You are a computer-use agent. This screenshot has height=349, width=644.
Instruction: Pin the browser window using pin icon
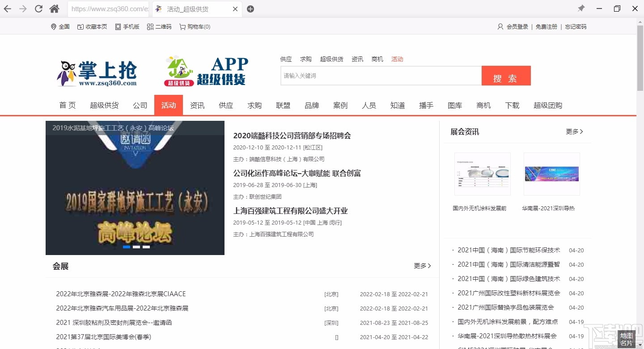coord(581,8)
